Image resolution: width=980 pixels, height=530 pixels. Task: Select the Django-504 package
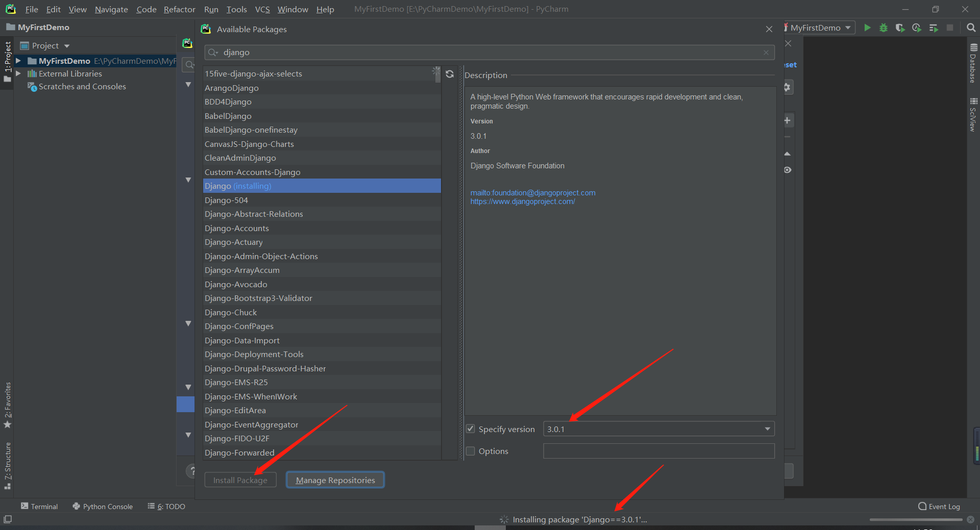click(322, 200)
